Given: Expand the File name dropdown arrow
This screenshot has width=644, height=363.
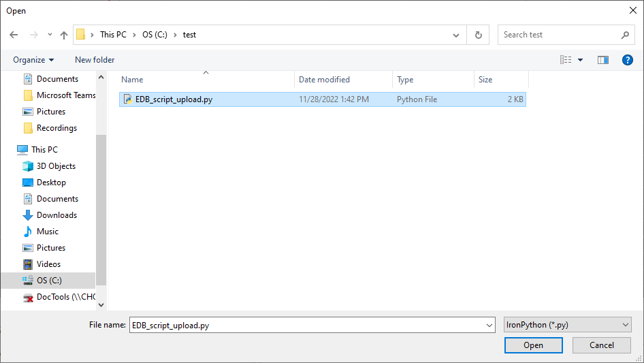Looking at the screenshot, I should pyautogui.click(x=489, y=325).
